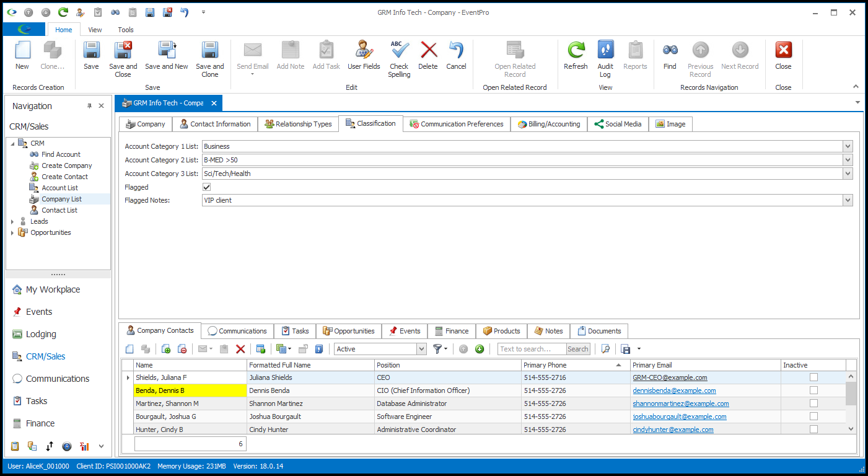The image size is (868, 476).
Task: Click the blue info book icon in contacts toolbar
Action: [x=319, y=349]
